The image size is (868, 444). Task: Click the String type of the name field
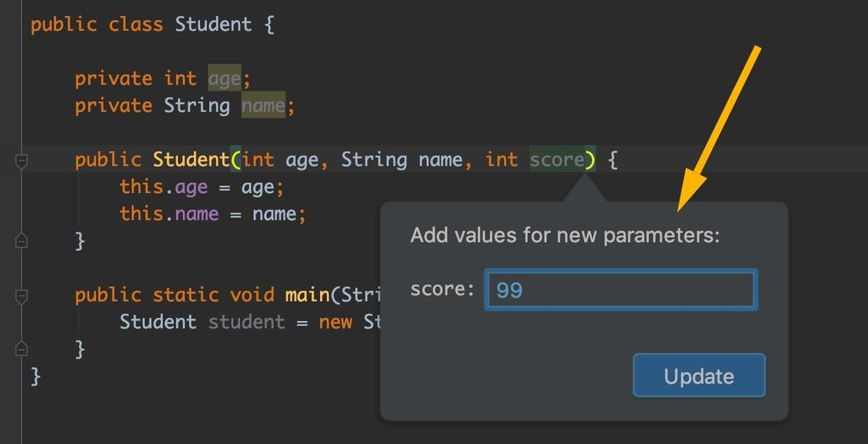tap(197, 106)
